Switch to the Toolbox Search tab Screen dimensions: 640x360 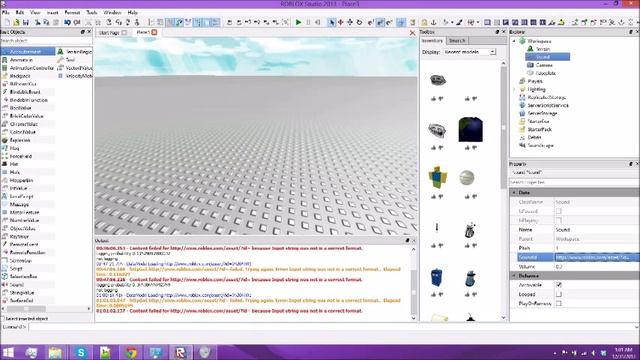tap(457, 40)
